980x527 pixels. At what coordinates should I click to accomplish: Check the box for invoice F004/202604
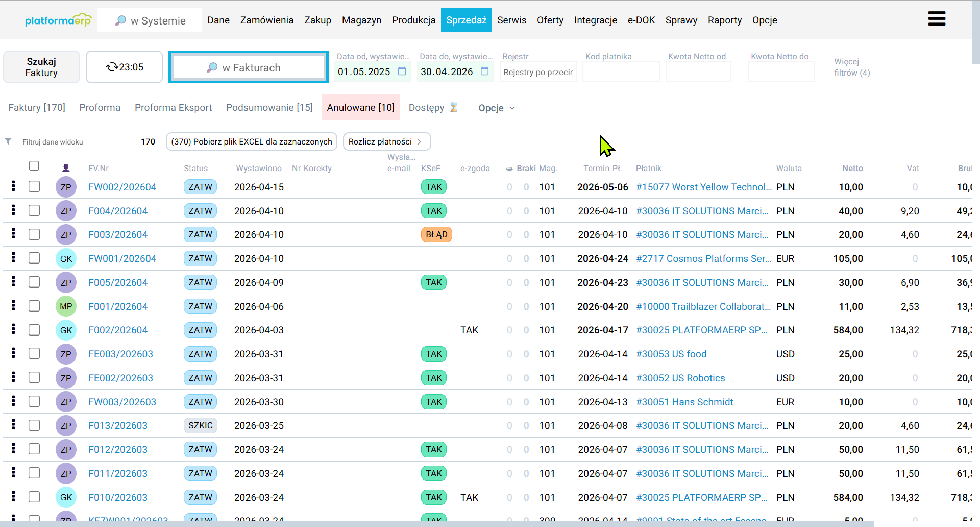point(34,211)
